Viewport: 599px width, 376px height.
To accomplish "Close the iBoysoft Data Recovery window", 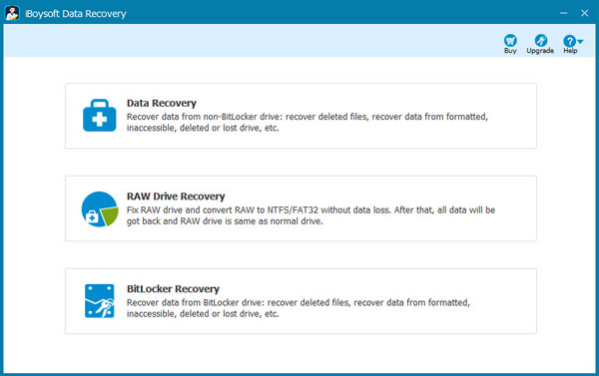I will click(x=584, y=13).
